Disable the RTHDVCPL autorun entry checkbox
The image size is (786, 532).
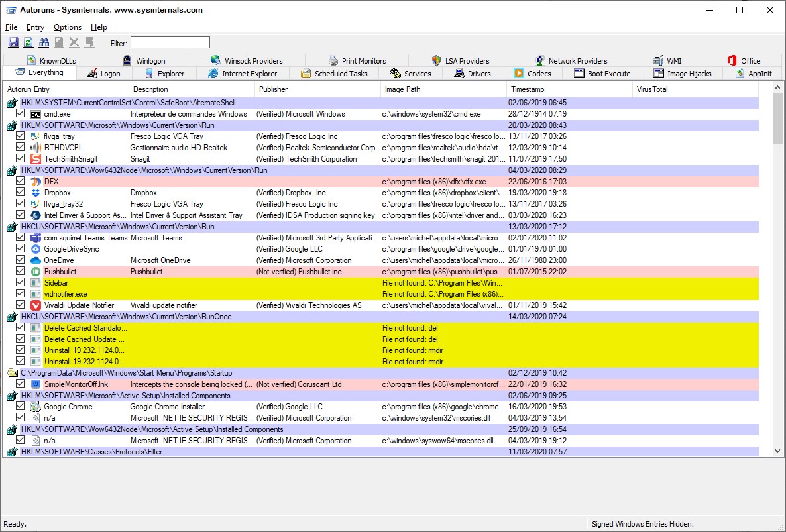pos(21,148)
